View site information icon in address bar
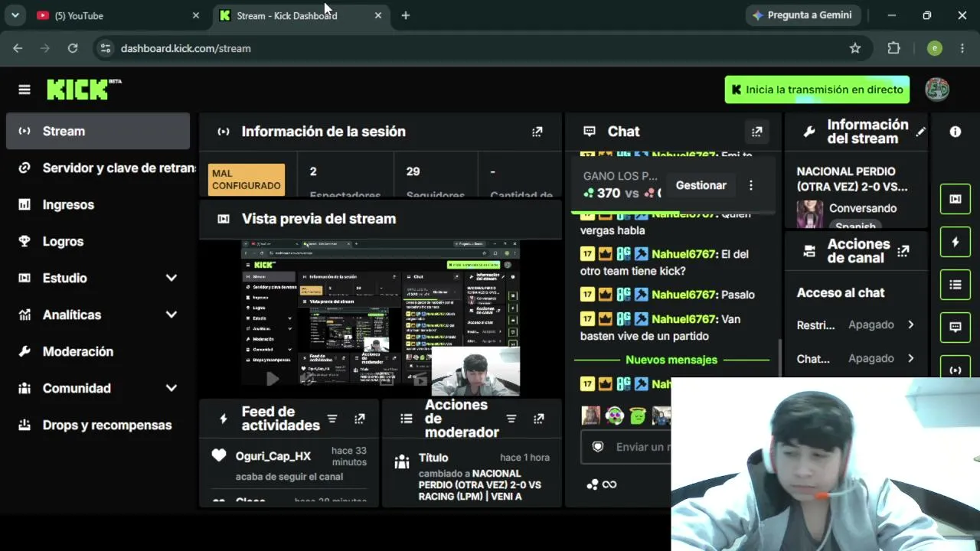Screen dimensions: 980x551 tap(106, 48)
